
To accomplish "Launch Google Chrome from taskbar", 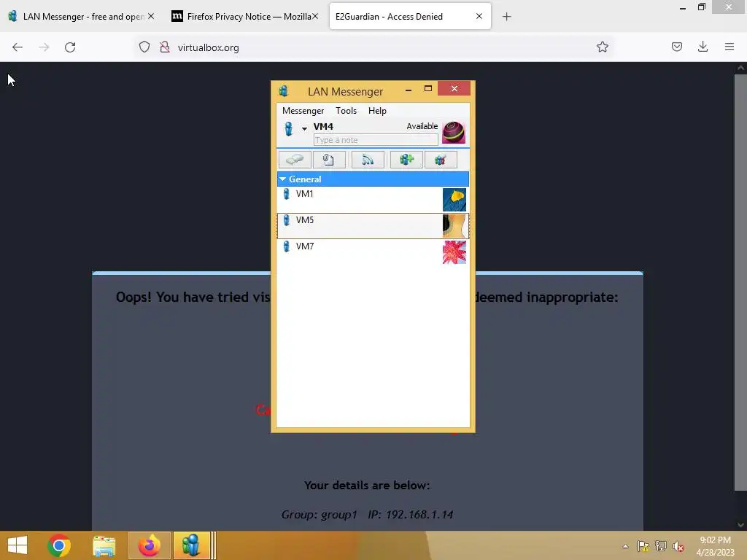I will pos(59,545).
